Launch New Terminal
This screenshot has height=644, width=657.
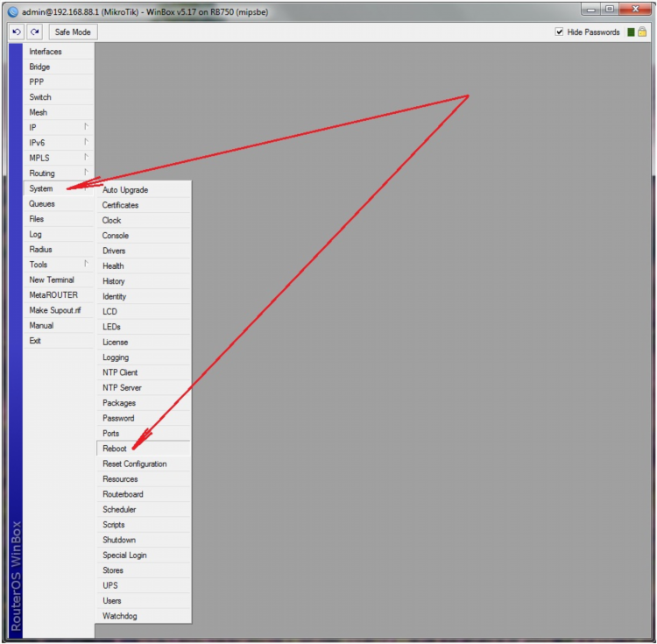[58, 280]
